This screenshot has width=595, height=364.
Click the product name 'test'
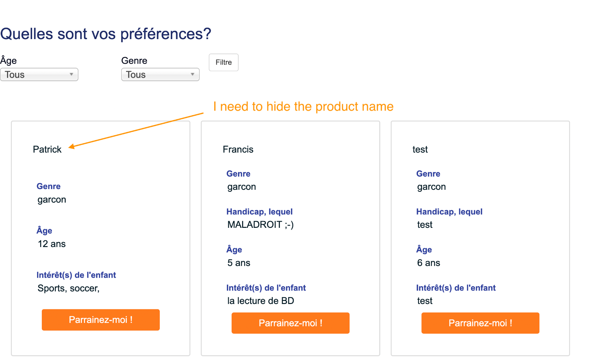coord(420,149)
